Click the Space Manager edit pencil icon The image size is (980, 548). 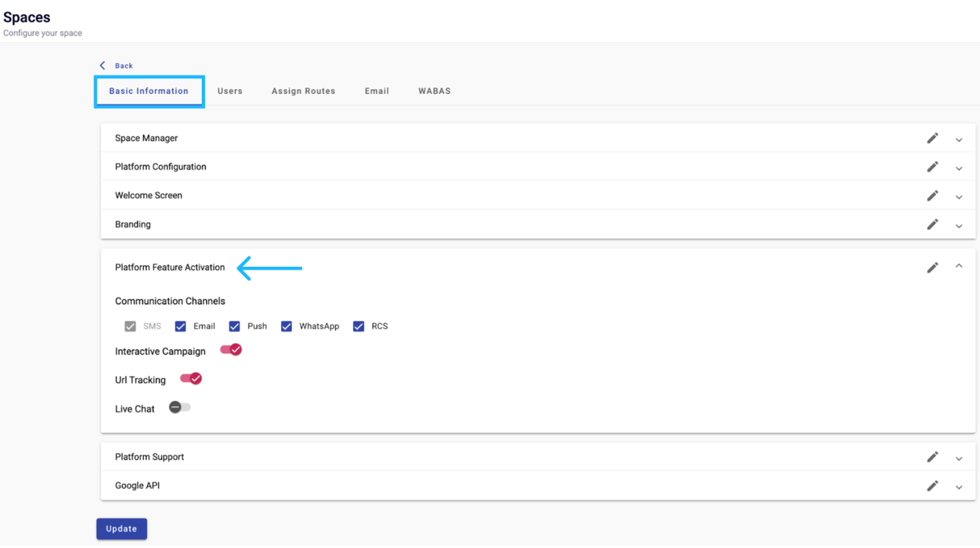pos(932,138)
